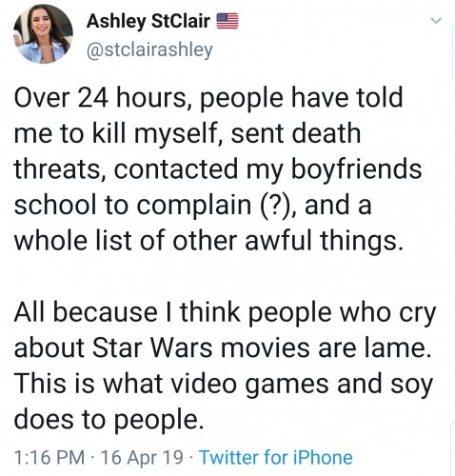
Task: Click the phrase 'does to people.'
Action: tap(109, 420)
